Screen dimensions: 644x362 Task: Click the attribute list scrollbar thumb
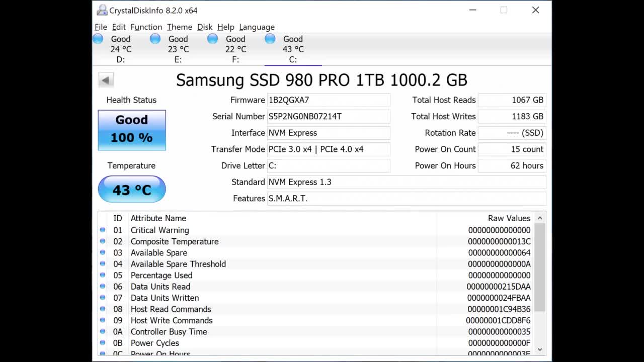pos(540,267)
